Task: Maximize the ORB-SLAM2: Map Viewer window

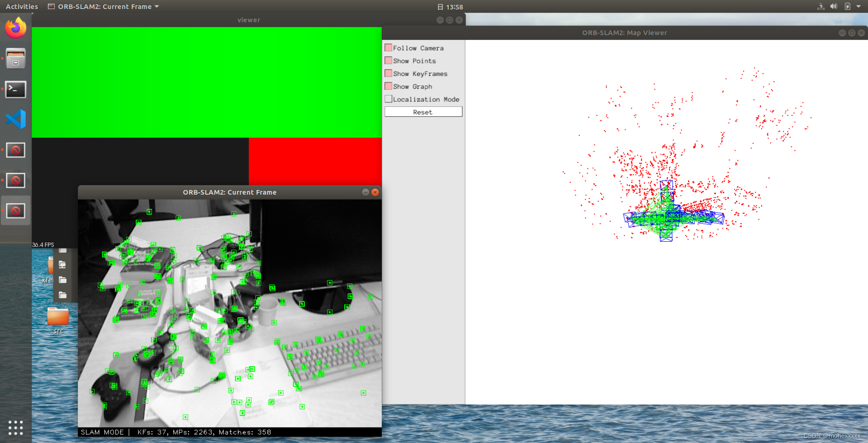Action: coord(852,33)
